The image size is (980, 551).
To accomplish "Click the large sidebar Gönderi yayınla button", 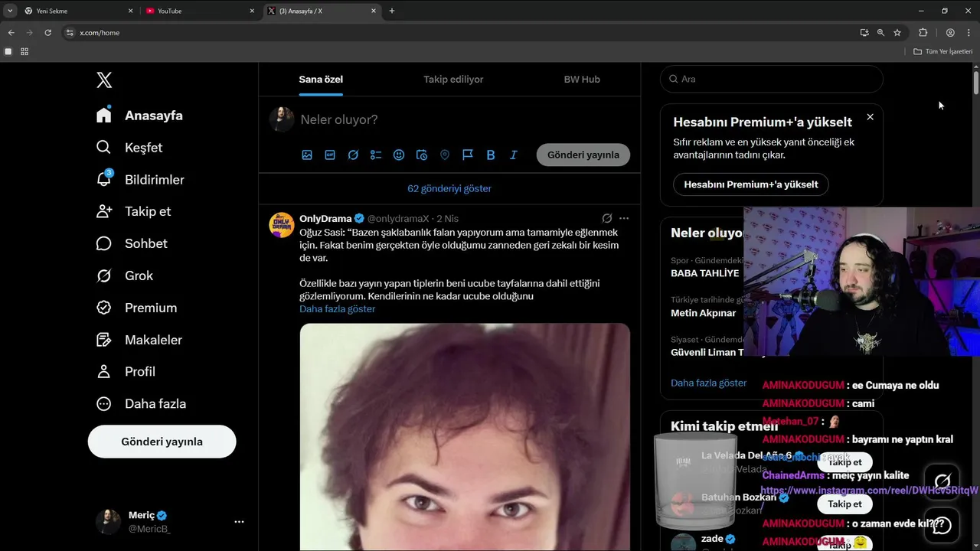I will (x=162, y=442).
